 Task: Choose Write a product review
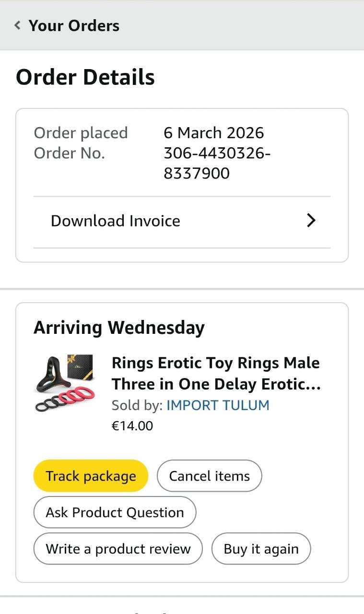click(118, 549)
